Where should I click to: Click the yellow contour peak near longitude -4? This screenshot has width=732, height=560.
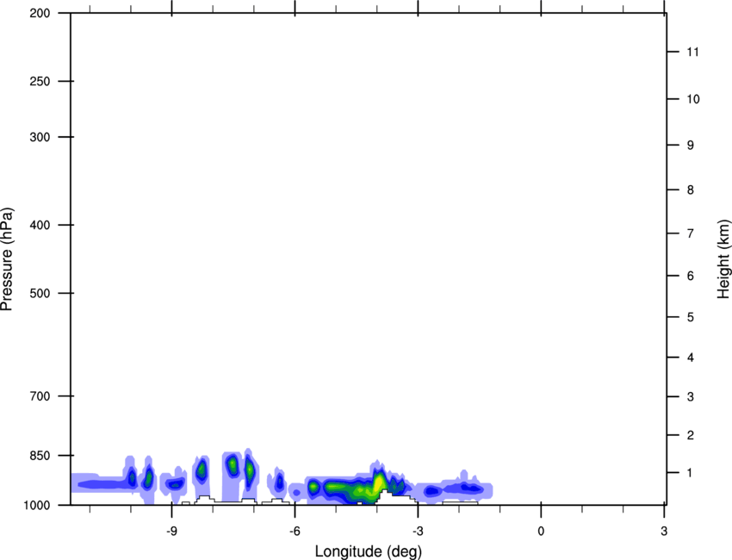379,483
